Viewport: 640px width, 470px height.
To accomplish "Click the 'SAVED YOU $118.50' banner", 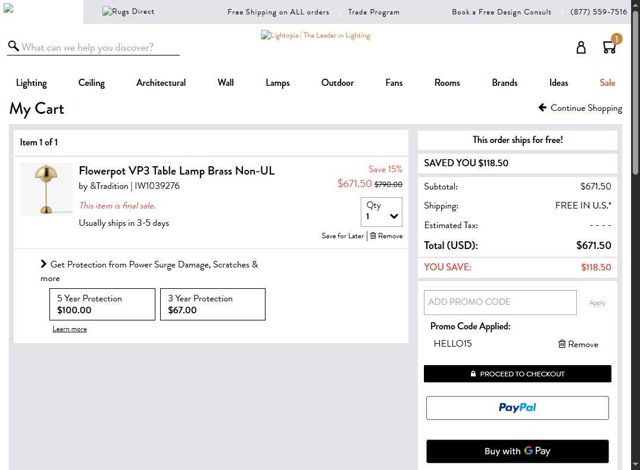I will [517, 163].
